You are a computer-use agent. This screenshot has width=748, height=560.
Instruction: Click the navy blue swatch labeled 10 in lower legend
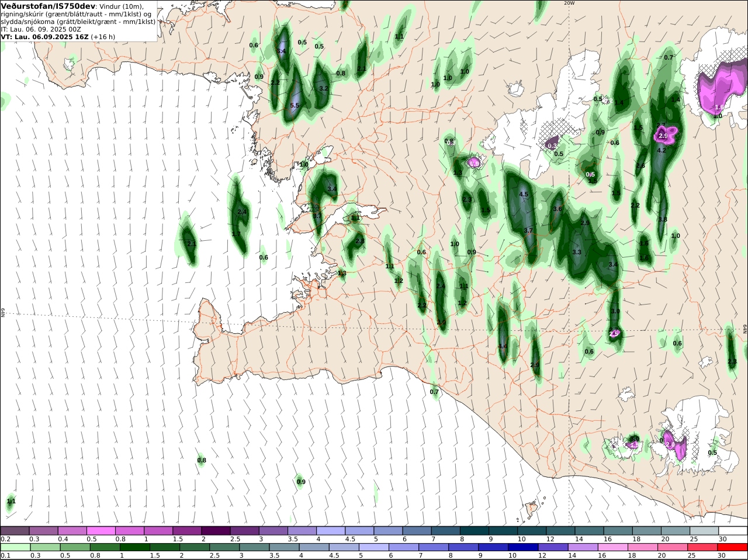tap(523, 548)
